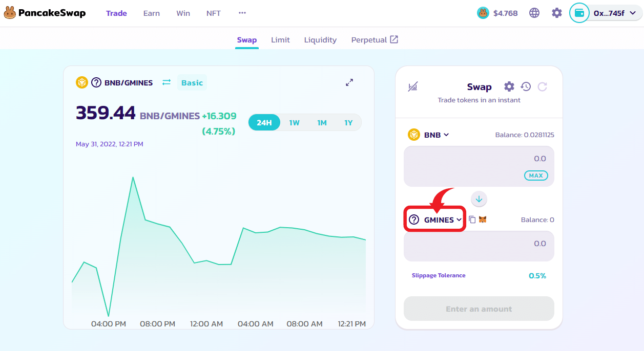Open the language globe selector
The width and height of the screenshot is (644, 351).
(x=534, y=13)
